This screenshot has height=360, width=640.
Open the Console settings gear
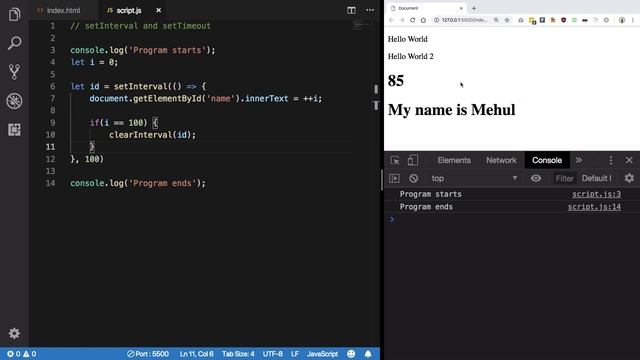[629, 178]
